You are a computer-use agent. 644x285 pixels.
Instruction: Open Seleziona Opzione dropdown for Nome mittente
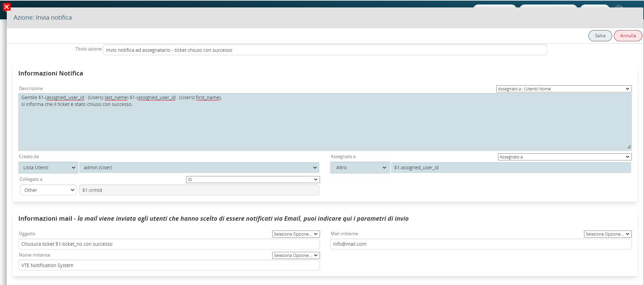296,255
